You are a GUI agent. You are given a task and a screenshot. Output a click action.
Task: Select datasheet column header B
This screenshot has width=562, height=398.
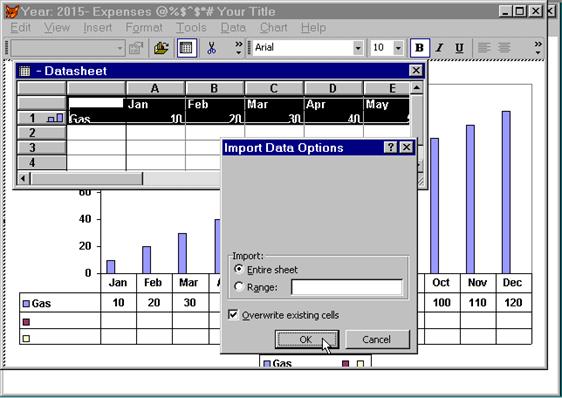click(x=214, y=88)
